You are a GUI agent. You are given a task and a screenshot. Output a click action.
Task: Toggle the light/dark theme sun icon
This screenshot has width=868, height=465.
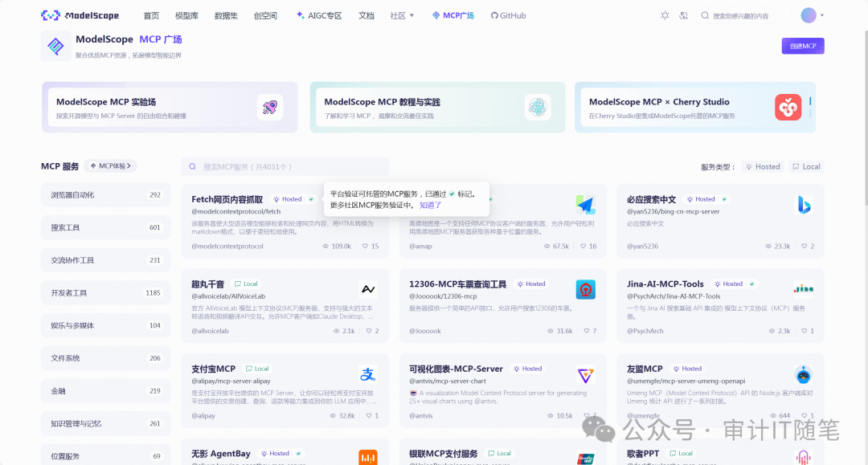(x=665, y=15)
